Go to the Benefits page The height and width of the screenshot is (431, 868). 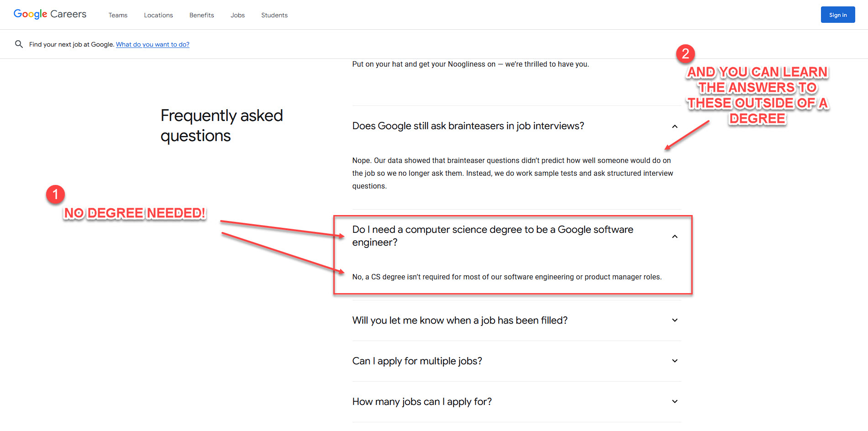coord(202,15)
